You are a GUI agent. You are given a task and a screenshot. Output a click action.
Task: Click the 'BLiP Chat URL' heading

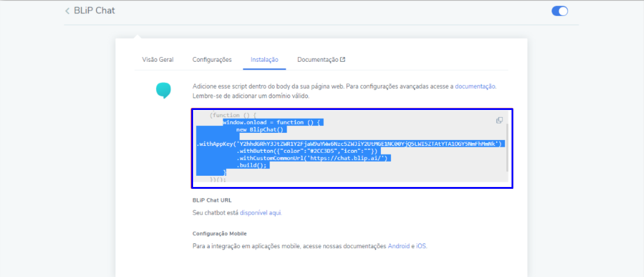point(212,201)
